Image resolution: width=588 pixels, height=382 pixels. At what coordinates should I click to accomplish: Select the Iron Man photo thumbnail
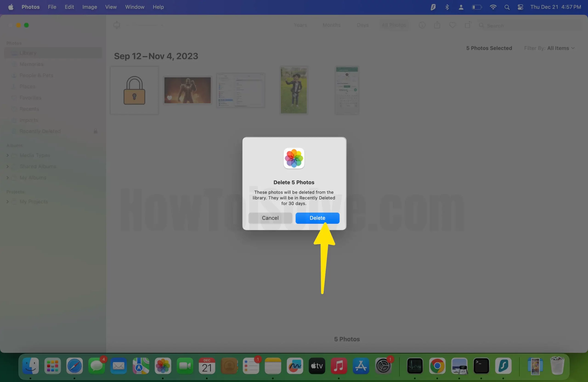pos(187,90)
